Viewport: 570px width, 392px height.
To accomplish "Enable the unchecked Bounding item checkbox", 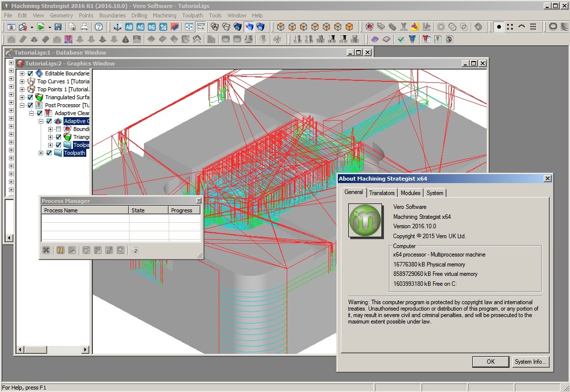I will click(x=59, y=129).
